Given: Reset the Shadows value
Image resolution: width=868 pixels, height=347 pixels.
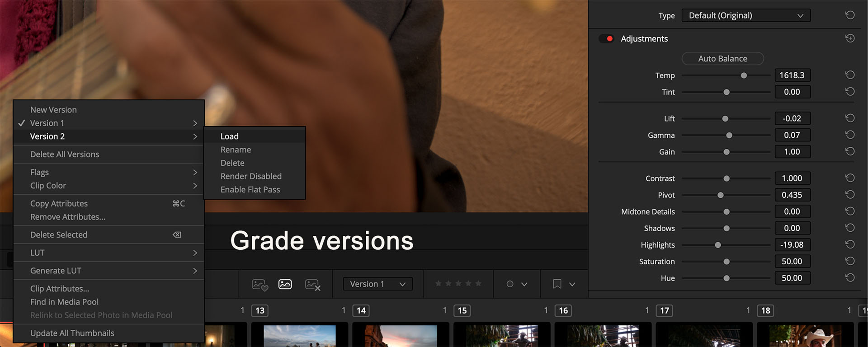Looking at the screenshot, I should click(850, 228).
